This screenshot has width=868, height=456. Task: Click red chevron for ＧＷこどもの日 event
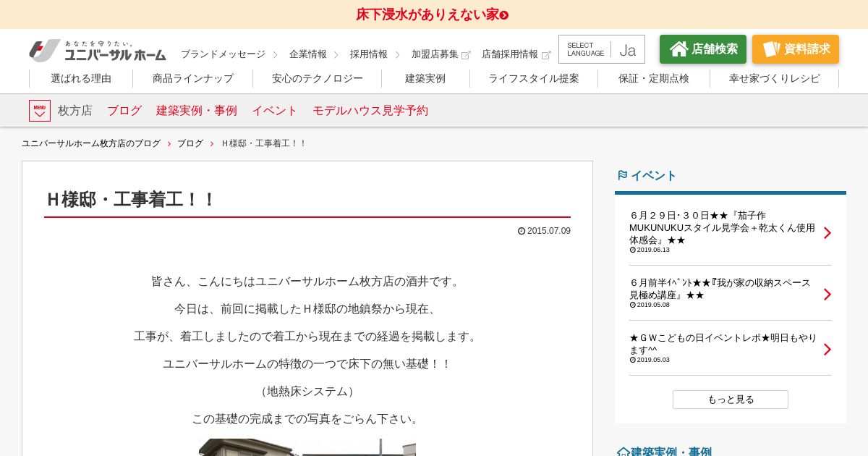coord(827,350)
